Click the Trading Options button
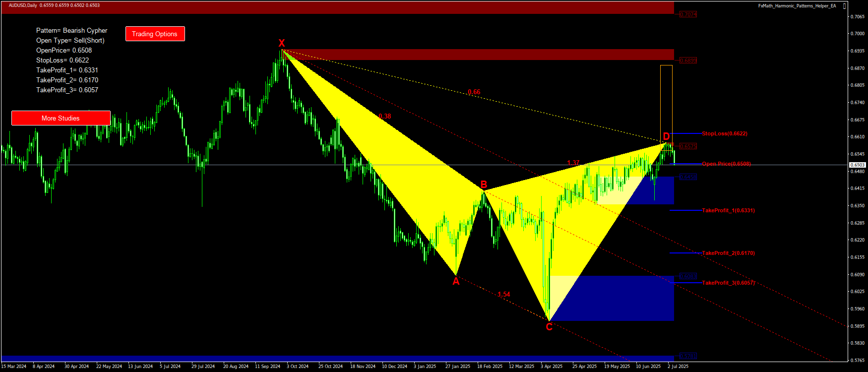The image size is (868, 372). coord(155,34)
